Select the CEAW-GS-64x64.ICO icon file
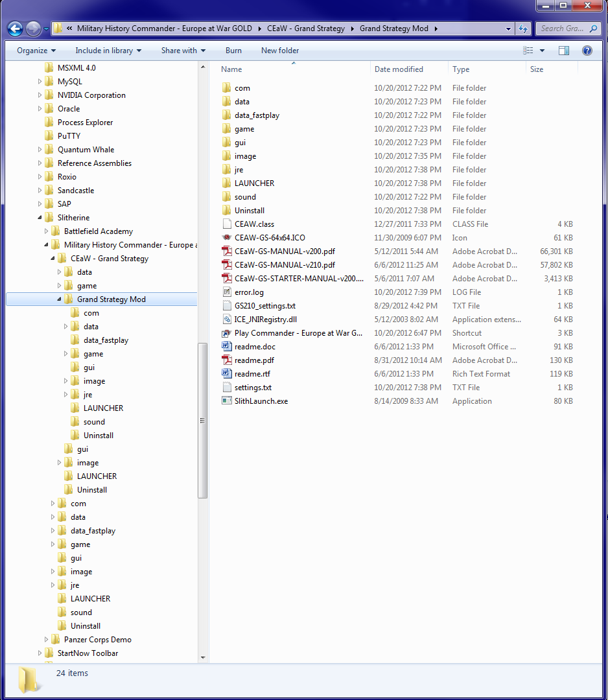The width and height of the screenshot is (608, 700). (227, 237)
